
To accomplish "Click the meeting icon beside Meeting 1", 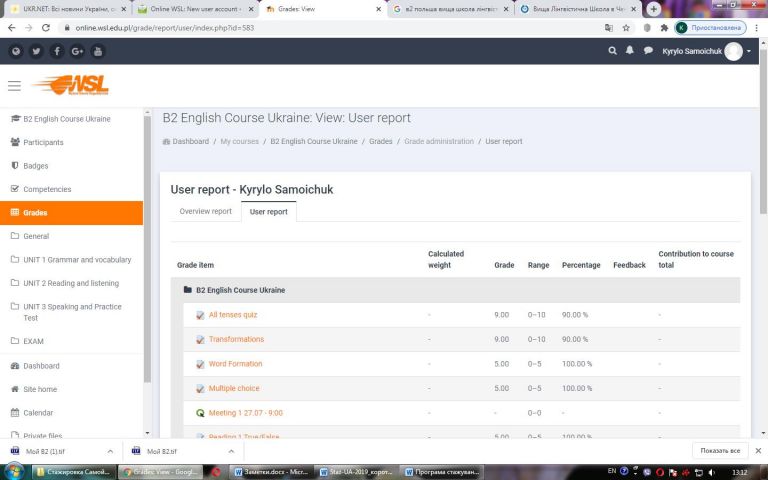I will 200,413.
